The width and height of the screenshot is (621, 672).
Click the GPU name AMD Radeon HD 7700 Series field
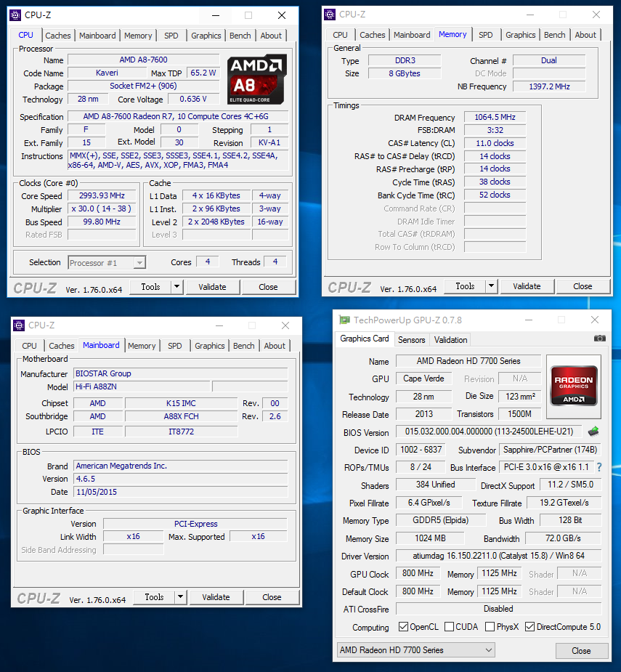[x=468, y=361]
